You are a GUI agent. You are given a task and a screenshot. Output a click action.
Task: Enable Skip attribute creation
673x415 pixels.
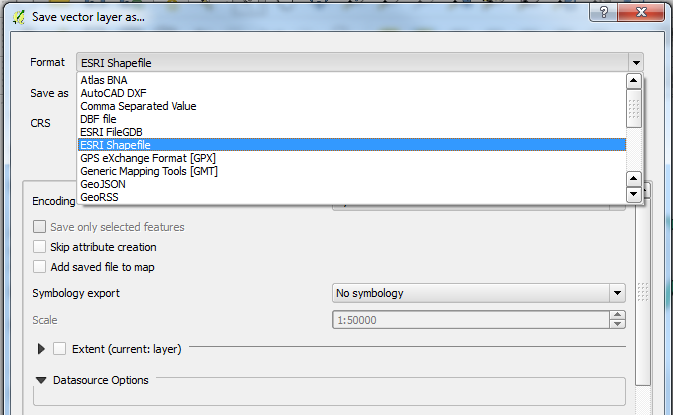pos(40,247)
